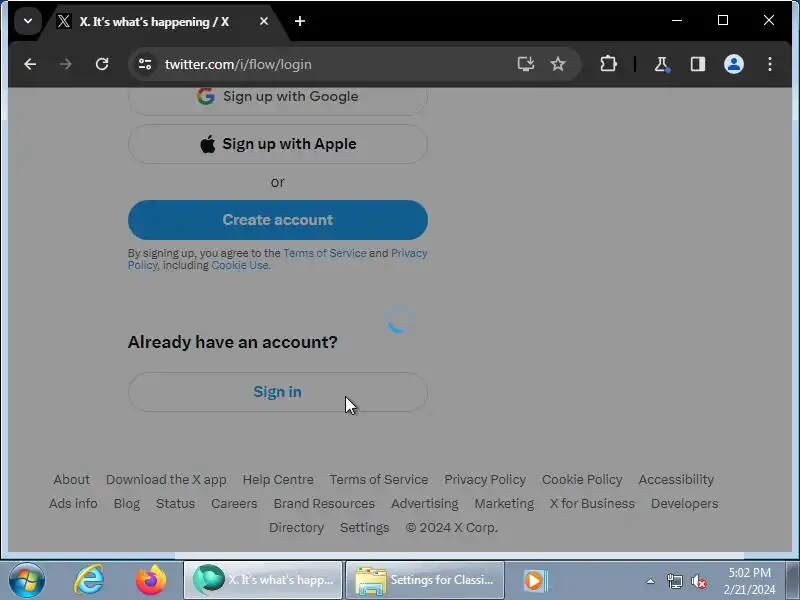Open the Chrome three-dot menu
Screen dimensions: 800x600
pos(770,64)
